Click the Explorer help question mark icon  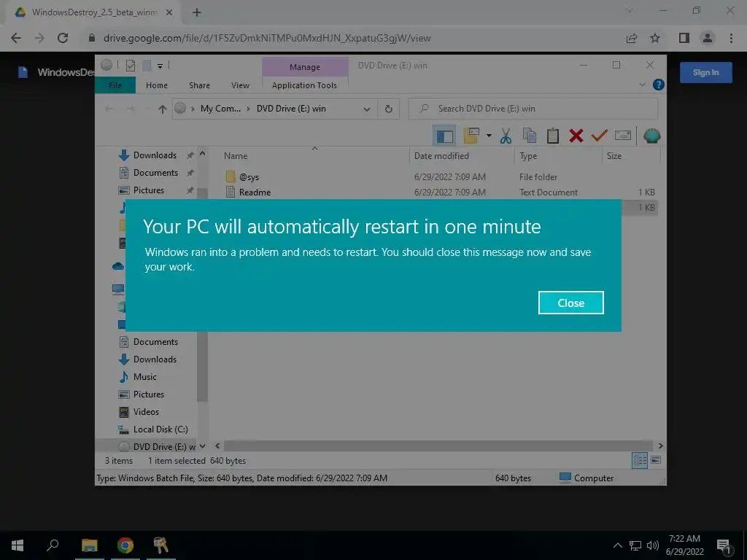click(x=659, y=85)
